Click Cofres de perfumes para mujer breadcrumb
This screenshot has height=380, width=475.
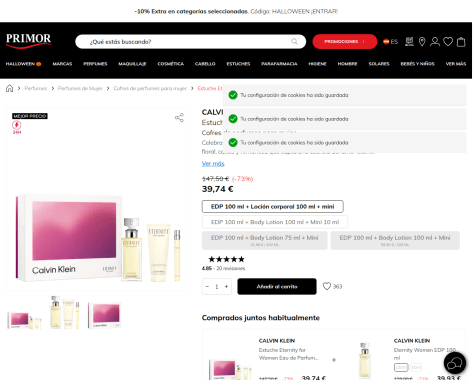(x=150, y=88)
